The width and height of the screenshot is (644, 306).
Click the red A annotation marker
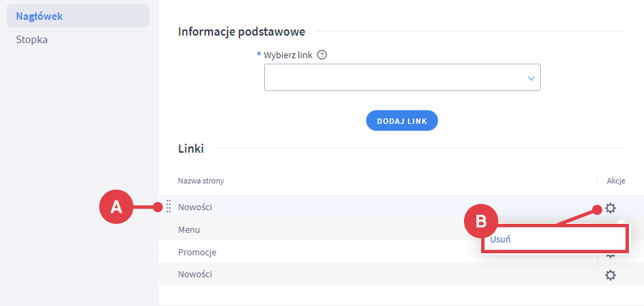pyautogui.click(x=116, y=207)
